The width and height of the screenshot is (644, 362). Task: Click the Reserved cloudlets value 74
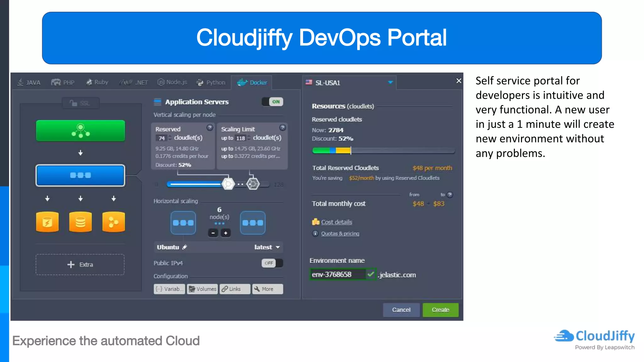point(161,138)
